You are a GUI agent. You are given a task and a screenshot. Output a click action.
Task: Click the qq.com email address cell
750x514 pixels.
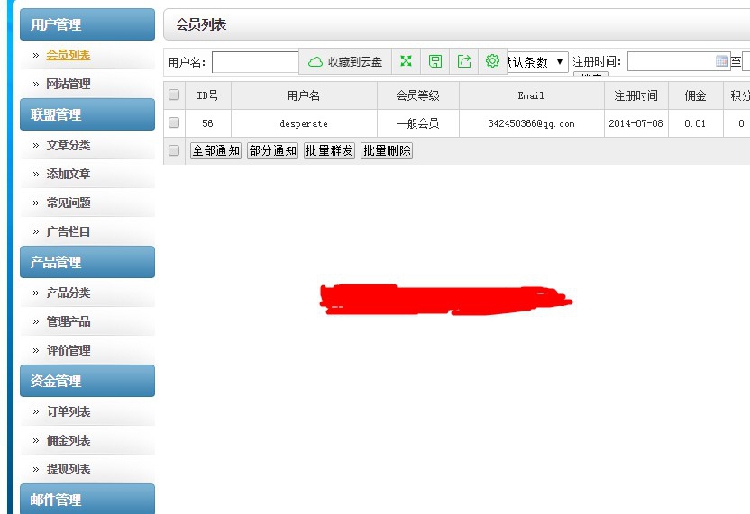[x=531, y=123]
